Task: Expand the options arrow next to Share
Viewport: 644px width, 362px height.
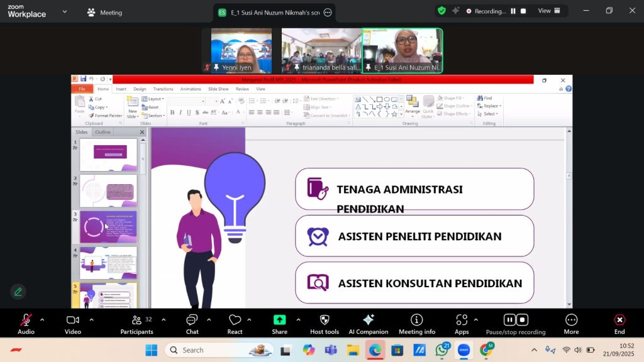Action: tap(298, 319)
